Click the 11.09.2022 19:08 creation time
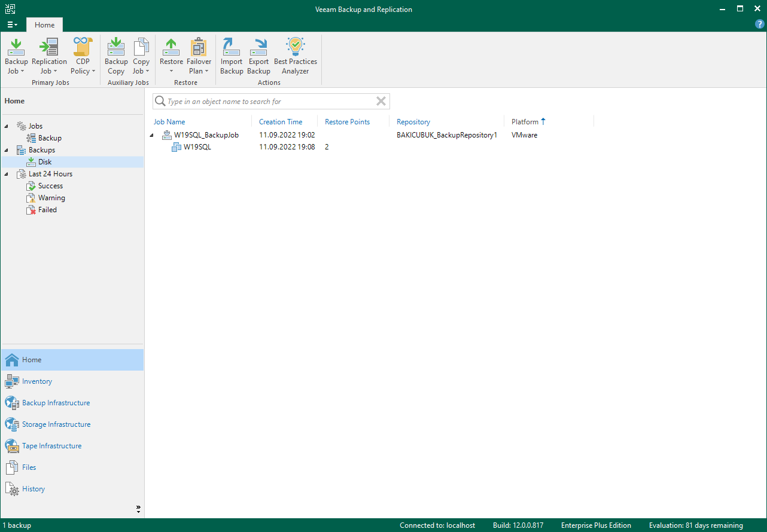Image resolution: width=767 pixels, height=532 pixels. point(287,147)
